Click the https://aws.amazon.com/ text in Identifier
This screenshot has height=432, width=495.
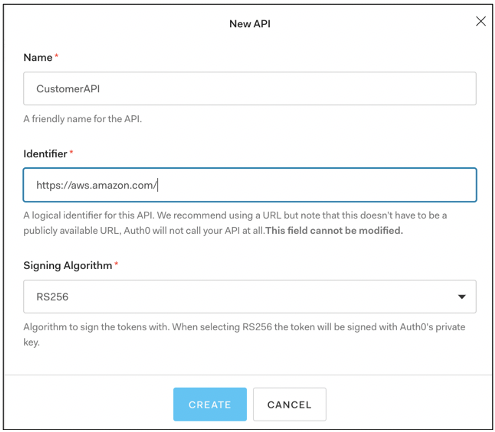[x=96, y=185]
